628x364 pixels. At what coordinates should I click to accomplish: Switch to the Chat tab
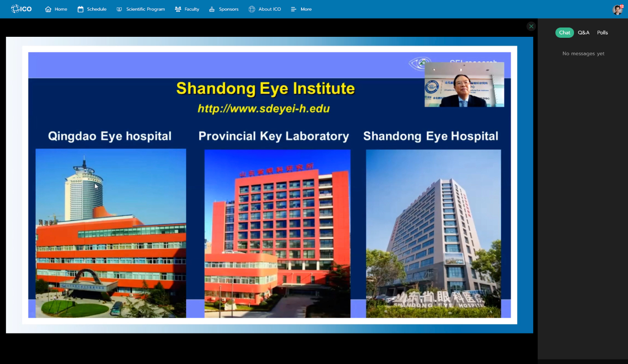[565, 32]
